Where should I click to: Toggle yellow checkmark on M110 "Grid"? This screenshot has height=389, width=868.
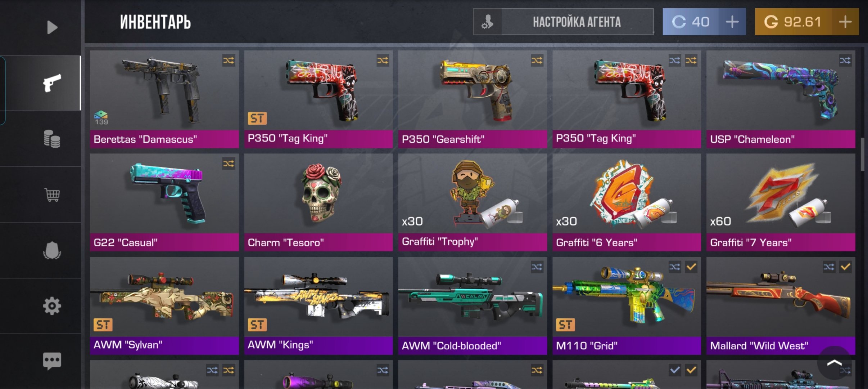pyautogui.click(x=691, y=267)
